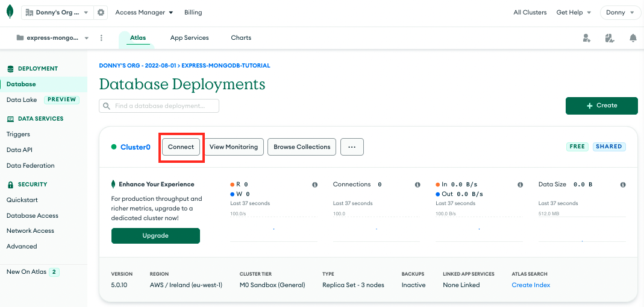
Task: Open Data Lake in the sidebar
Action: (x=22, y=100)
